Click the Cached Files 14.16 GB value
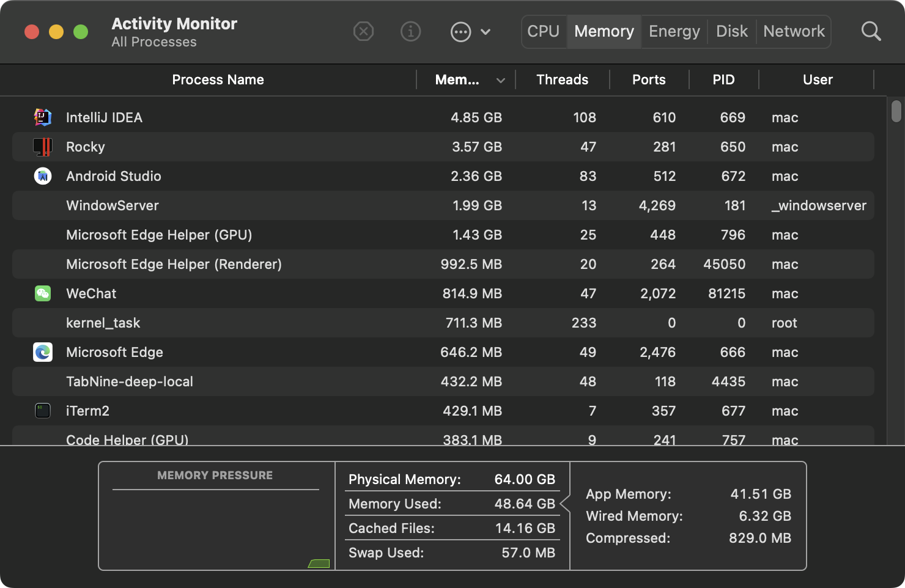 (525, 528)
